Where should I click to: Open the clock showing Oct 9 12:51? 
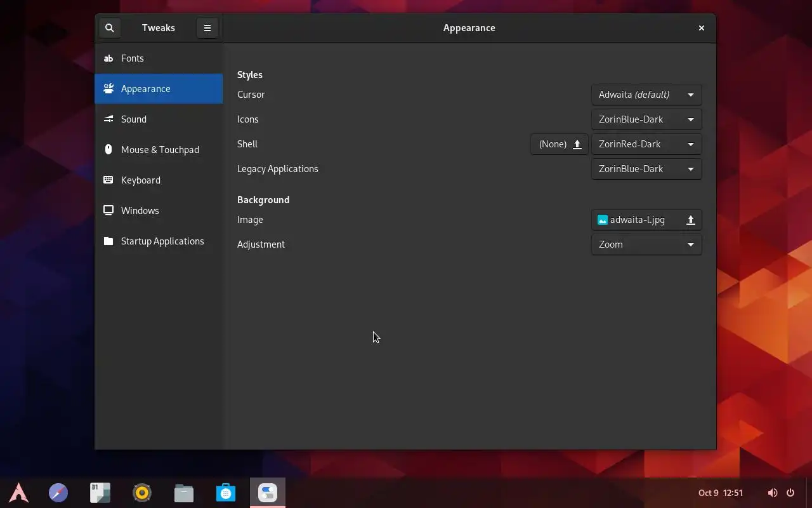[721, 493]
